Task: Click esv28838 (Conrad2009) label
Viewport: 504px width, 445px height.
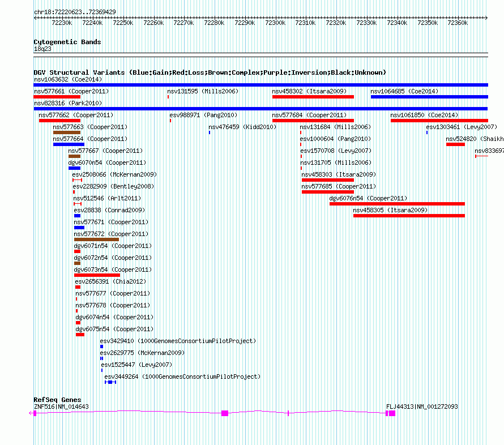Action: pyautogui.click(x=109, y=210)
